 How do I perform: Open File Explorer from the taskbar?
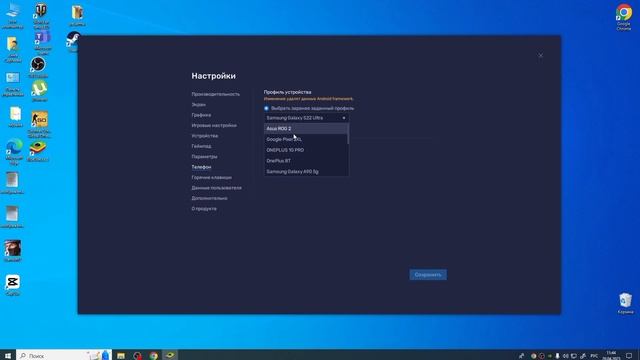[121, 356]
